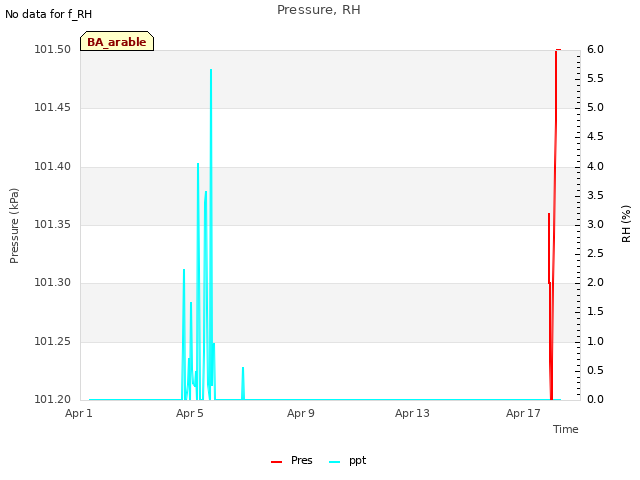The width and height of the screenshot is (640, 480).
Task: Click the 101.50 pressure axis value
Action: 52,49
